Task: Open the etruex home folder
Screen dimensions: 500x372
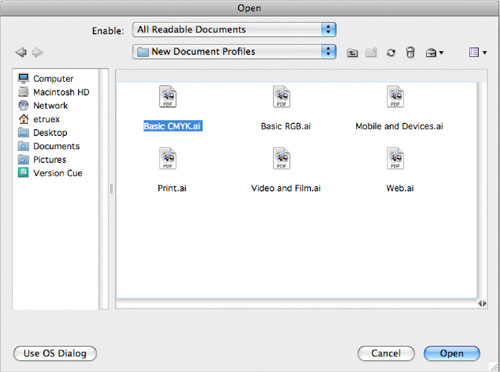Action: [46, 119]
